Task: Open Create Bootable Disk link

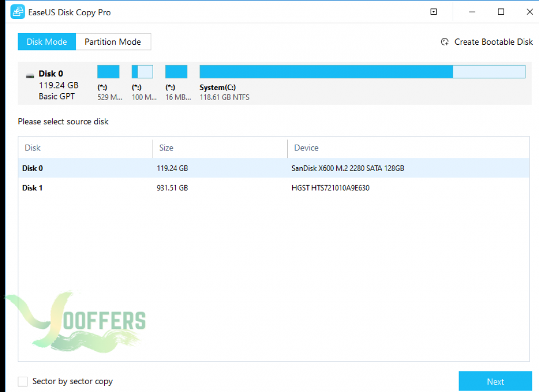Action: click(x=493, y=42)
